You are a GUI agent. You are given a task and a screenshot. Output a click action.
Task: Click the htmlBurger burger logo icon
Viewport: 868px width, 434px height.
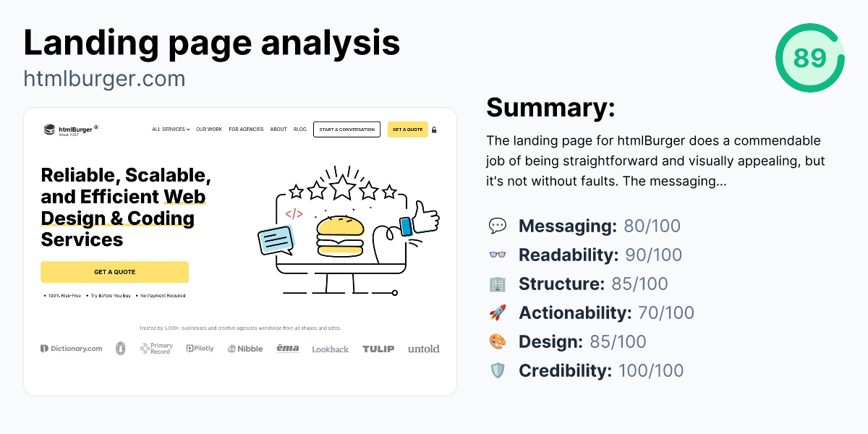[x=48, y=129]
